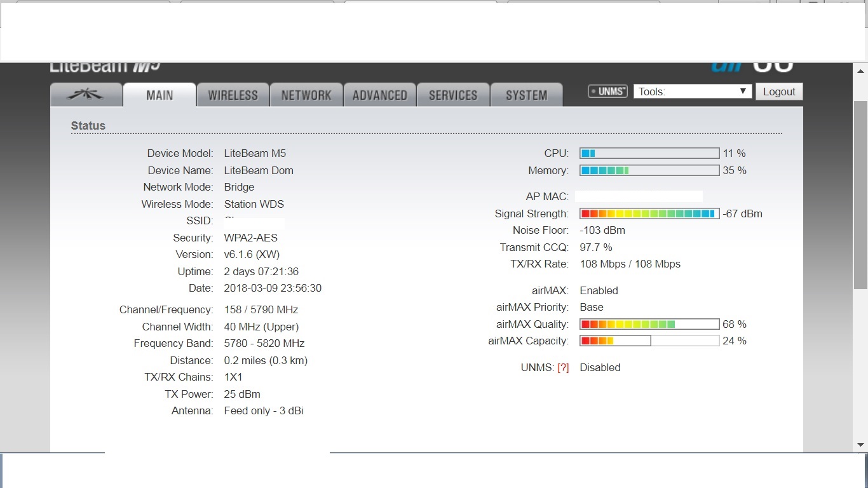Open the SERVICES tab
This screenshot has height=488, width=868.
point(453,95)
